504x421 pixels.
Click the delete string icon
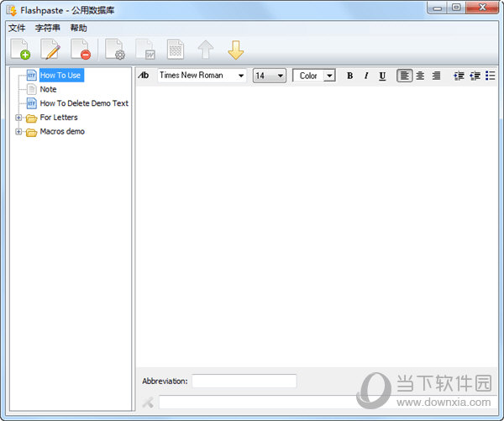[81, 50]
